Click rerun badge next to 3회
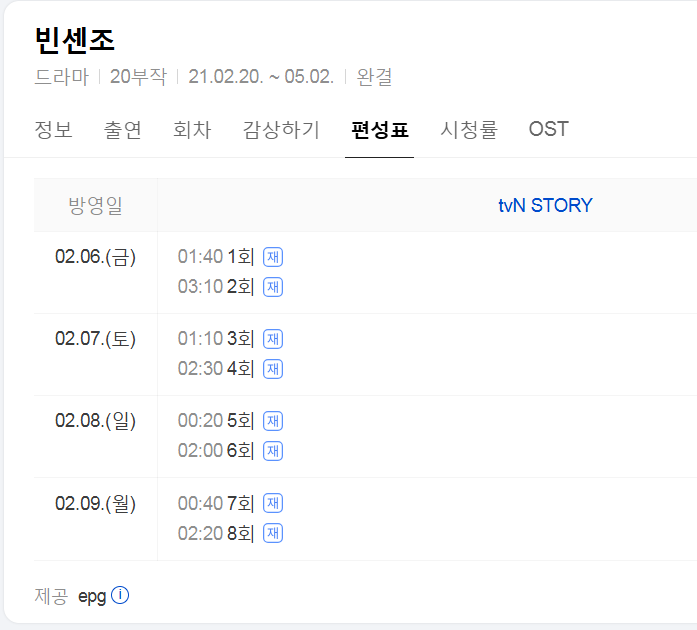 pos(273,339)
